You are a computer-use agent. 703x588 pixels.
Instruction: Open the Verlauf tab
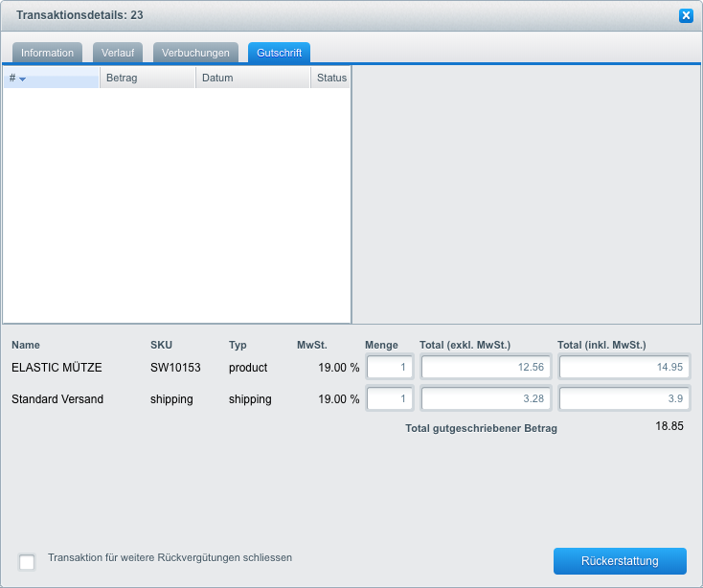coord(118,53)
